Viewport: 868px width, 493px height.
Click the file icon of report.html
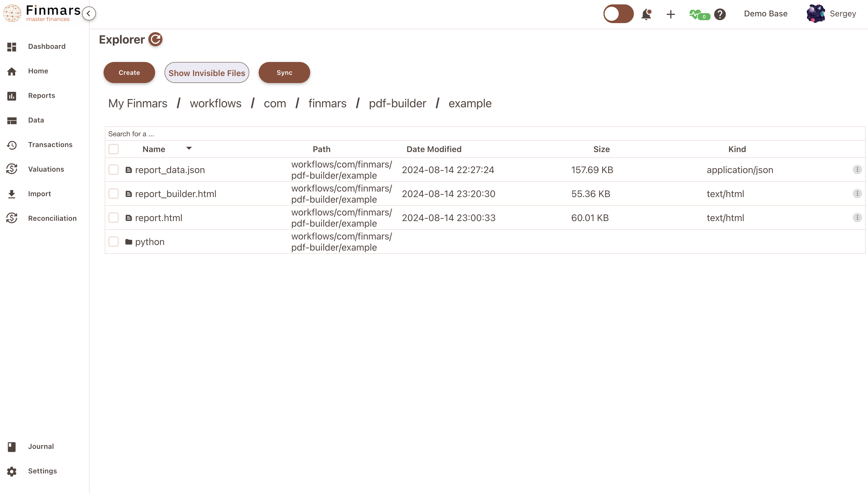click(x=128, y=218)
